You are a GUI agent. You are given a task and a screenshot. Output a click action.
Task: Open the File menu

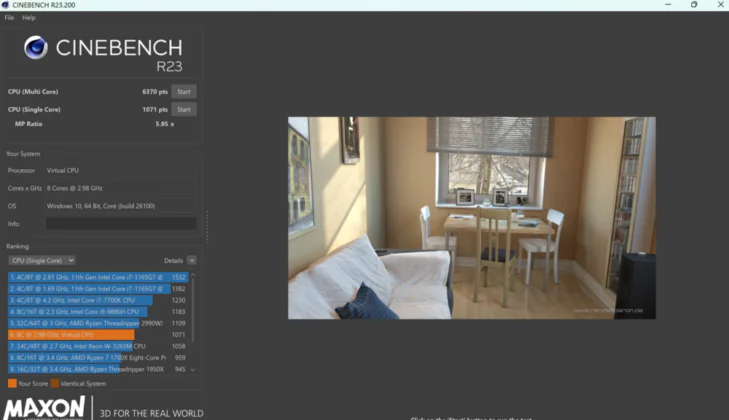pyautogui.click(x=9, y=18)
